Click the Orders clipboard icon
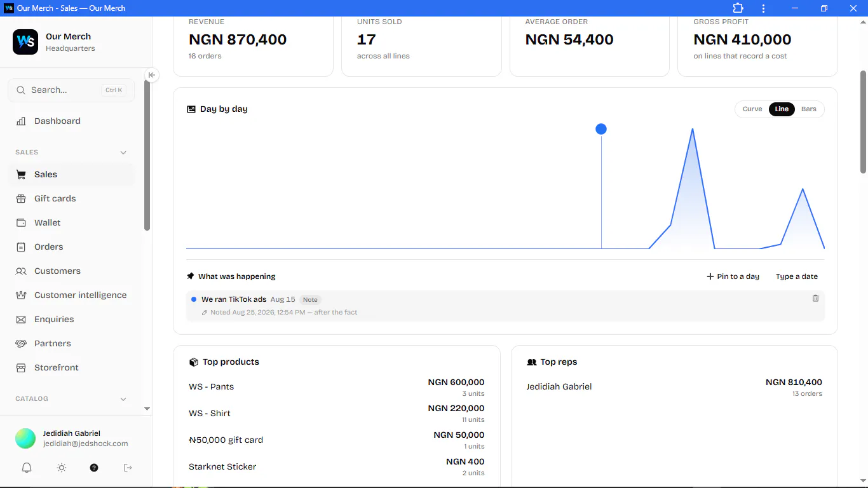The height and width of the screenshot is (488, 868). (21, 247)
